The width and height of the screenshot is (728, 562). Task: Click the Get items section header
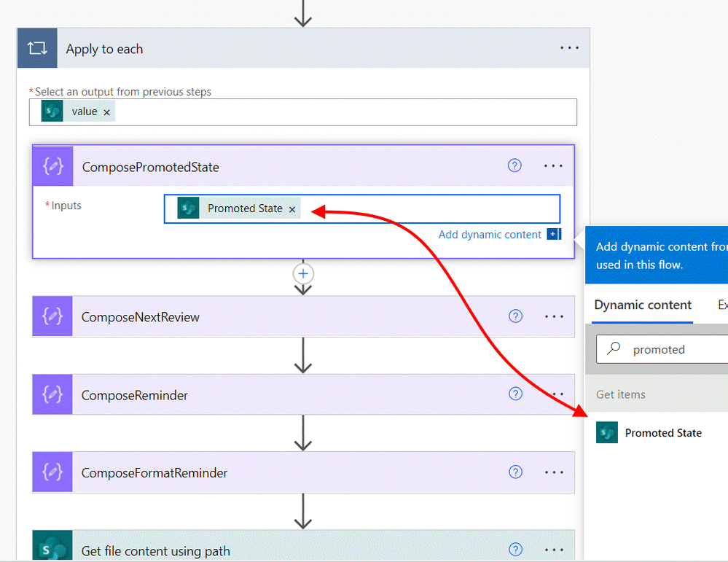point(657,394)
